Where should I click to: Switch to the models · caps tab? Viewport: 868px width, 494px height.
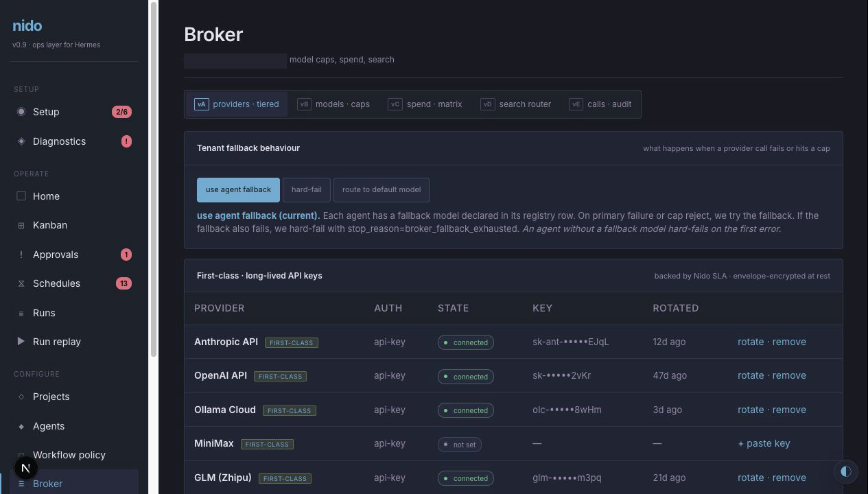(333, 104)
